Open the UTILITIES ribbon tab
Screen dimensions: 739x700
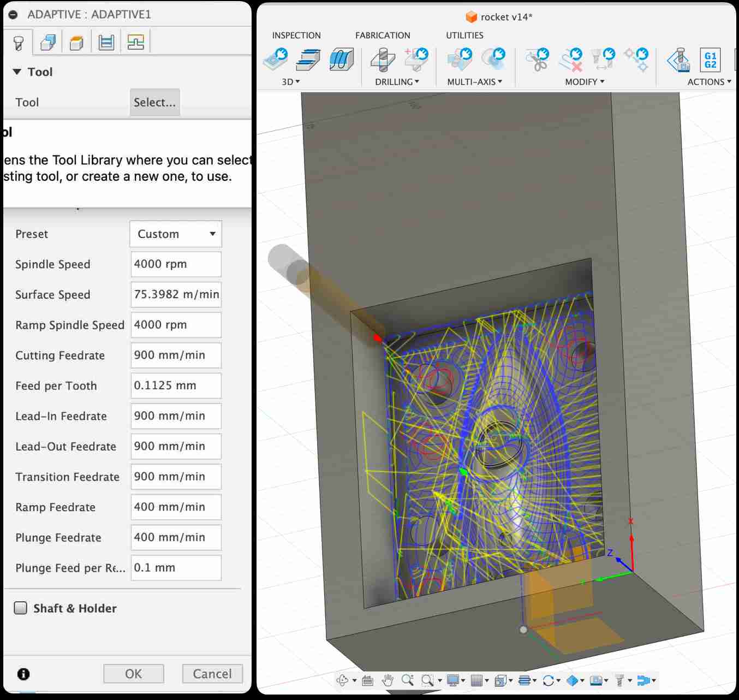[464, 35]
